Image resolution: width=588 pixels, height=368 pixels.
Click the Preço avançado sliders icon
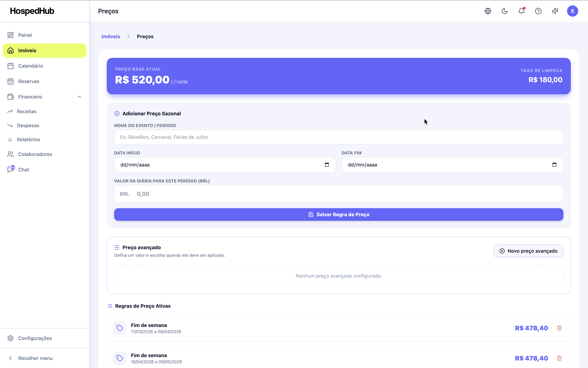pos(117,247)
